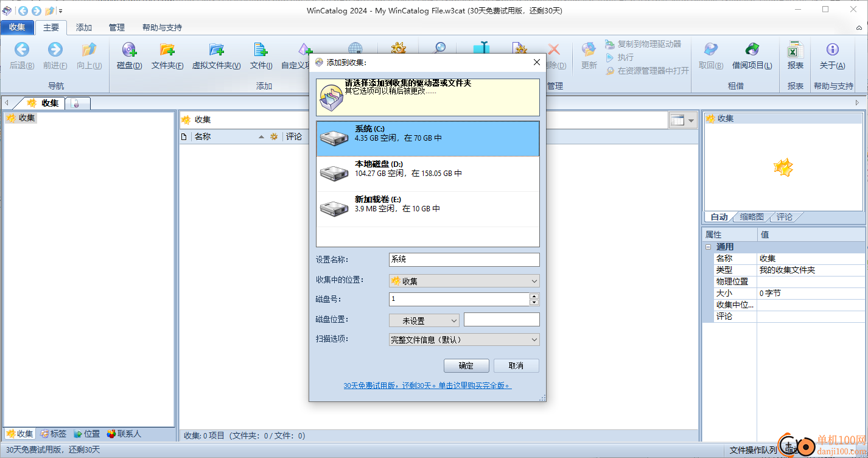Decrease 磁盘号 with the down spinner

[x=534, y=302]
